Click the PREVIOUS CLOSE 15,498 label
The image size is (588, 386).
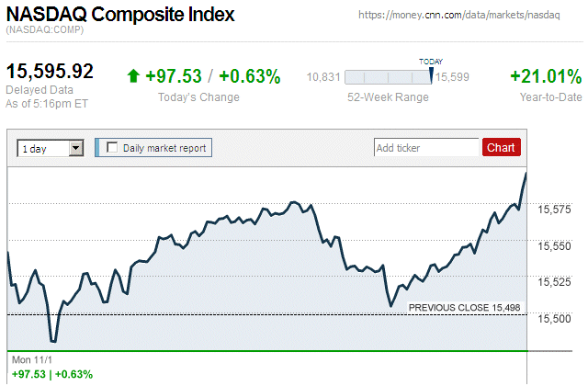click(464, 308)
